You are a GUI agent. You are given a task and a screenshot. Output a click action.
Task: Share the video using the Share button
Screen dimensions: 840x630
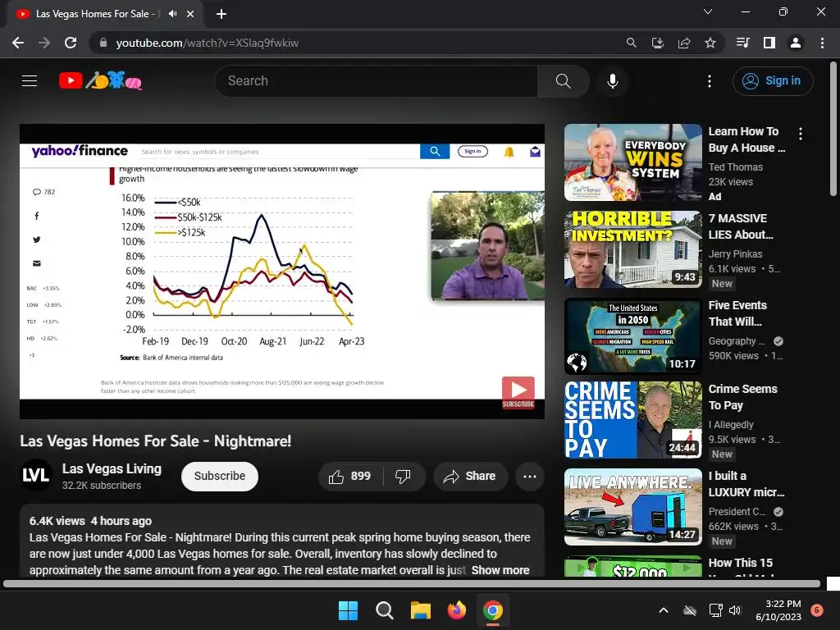coord(470,476)
